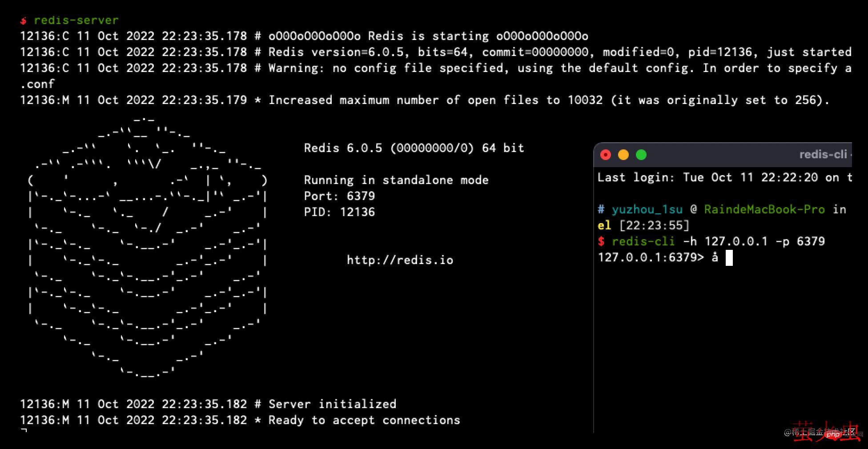Click the php watermark logo

832,434
